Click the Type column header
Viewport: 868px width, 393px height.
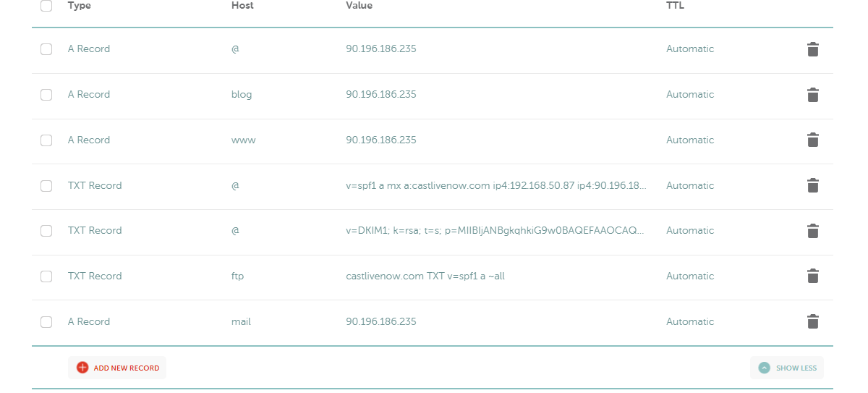click(x=80, y=6)
